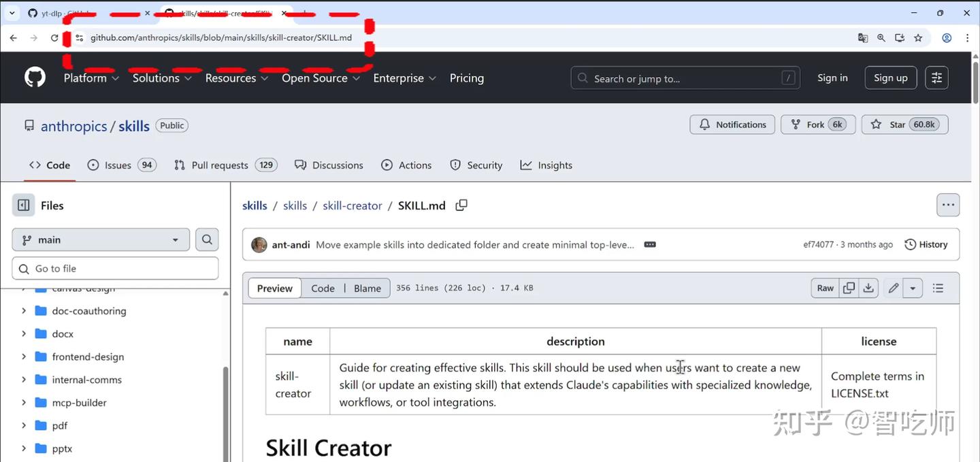Close the yt-dlp GitHub tab

tap(147, 13)
